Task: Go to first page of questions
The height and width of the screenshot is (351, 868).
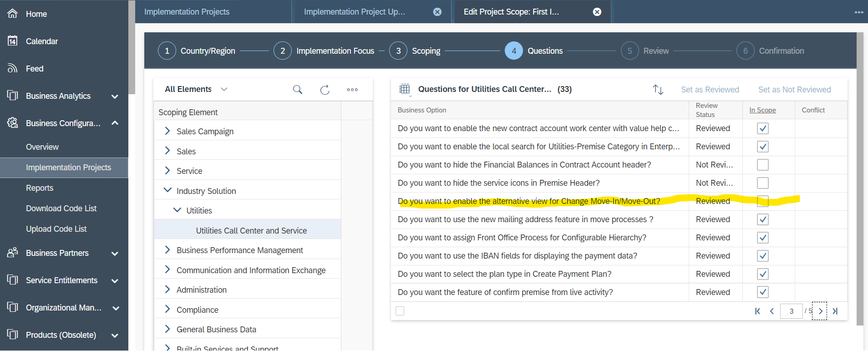Action: tap(757, 311)
